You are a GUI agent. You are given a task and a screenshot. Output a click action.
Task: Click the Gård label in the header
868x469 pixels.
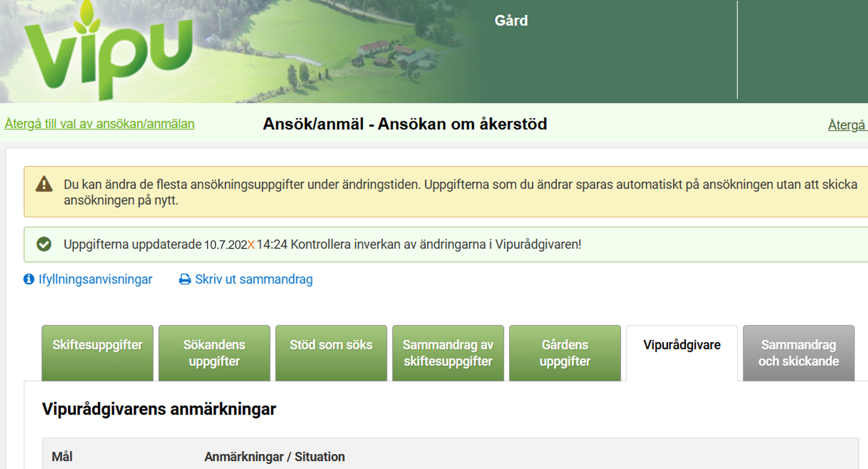click(511, 20)
